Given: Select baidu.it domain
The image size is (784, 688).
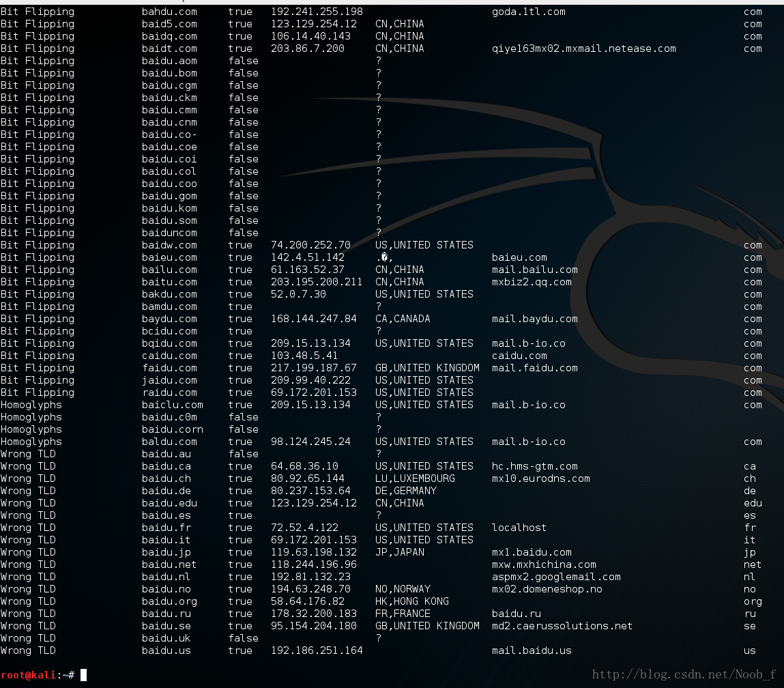Looking at the screenshot, I should [x=166, y=540].
